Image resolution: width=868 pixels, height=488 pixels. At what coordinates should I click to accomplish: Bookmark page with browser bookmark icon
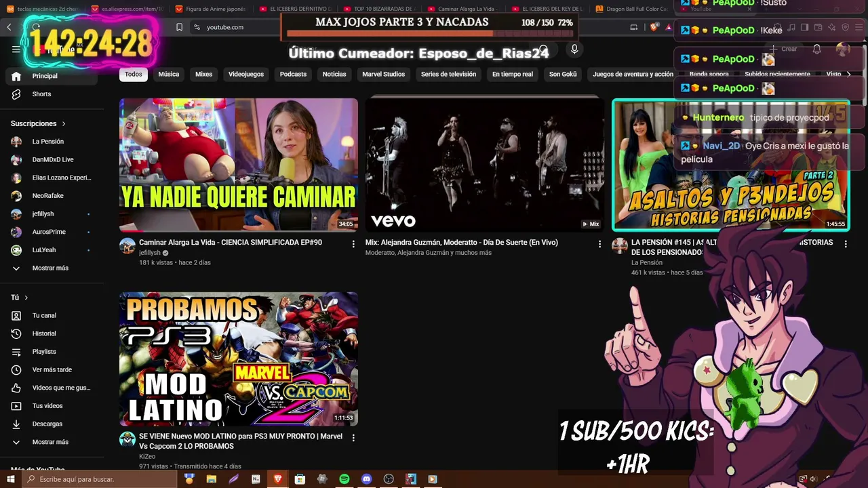(179, 27)
